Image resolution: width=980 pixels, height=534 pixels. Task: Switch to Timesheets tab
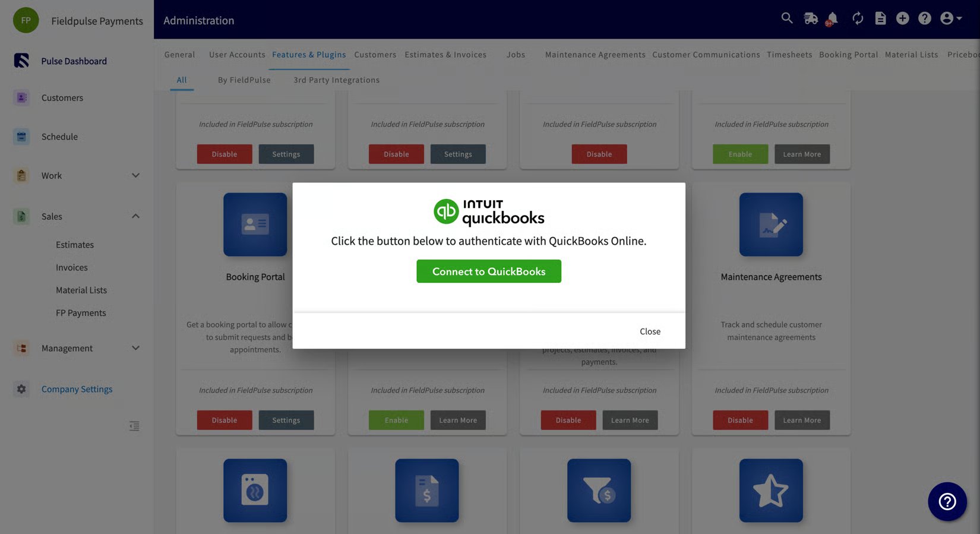[x=789, y=55]
